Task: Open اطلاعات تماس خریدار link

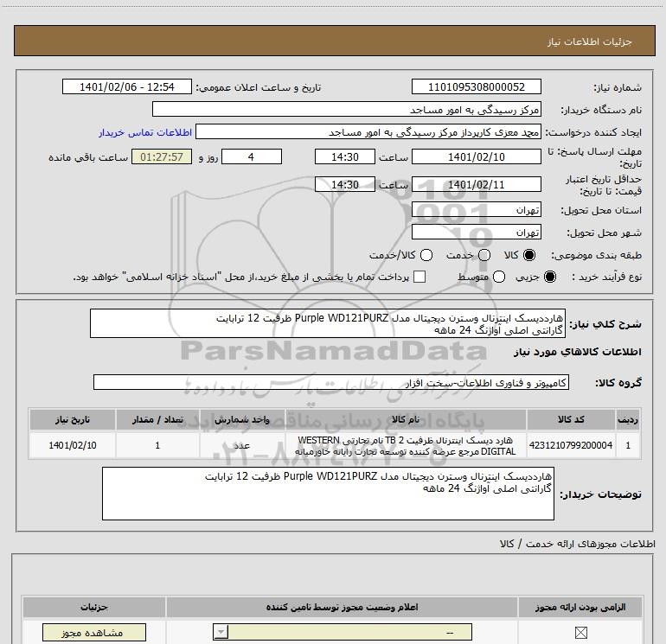Action: [145, 132]
